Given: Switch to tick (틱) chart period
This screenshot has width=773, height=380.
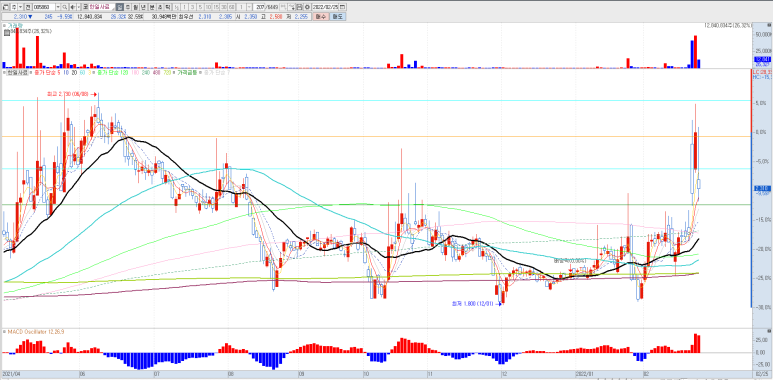Looking at the screenshot, I should coord(168,7).
